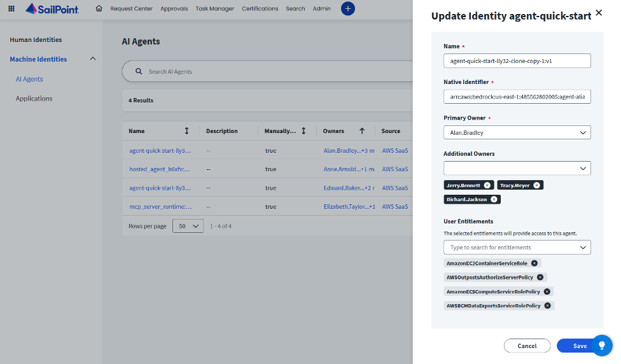Open the mcp_server_runtime agent link
Screen dimensions: 621x364
point(160,206)
